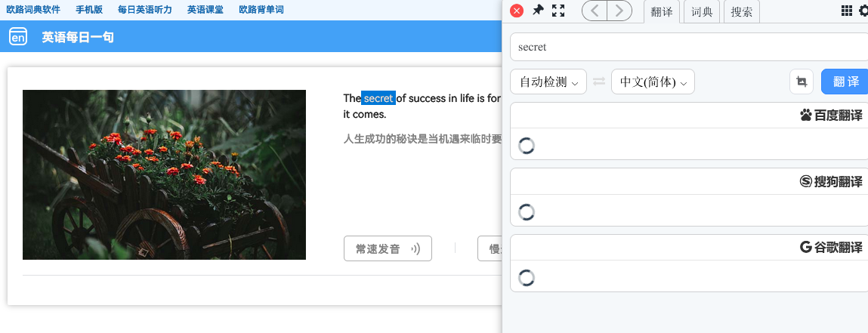Click the highlighted word secret in sentence
868x333 pixels.
tap(378, 98)
